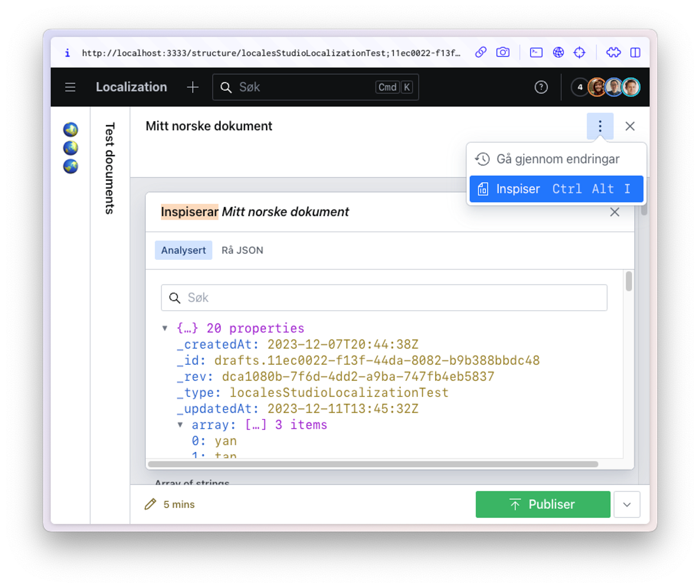700x588 pixels.
Task: Click the crosshair target icon
Action: [579, 52]
